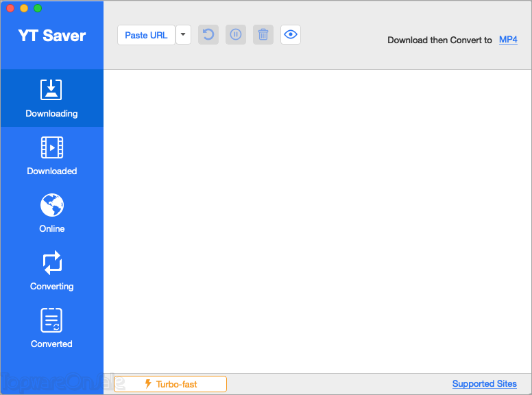Screen dimensions: 532x395
Task: Click the trash delete icon
Action: pos(263,34)
